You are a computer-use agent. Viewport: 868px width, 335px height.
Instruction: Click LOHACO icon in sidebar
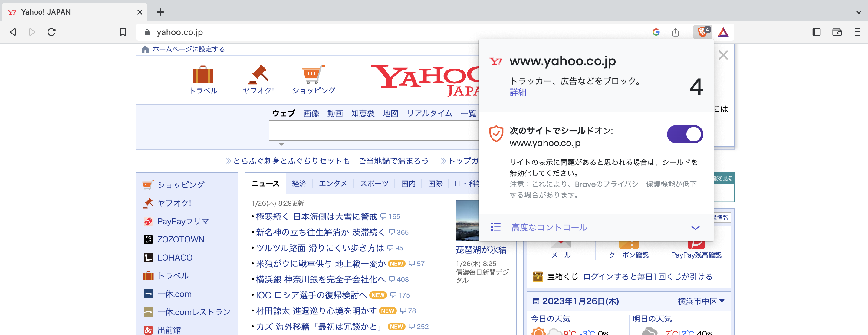pyautogui.click(x=148, y=258)
